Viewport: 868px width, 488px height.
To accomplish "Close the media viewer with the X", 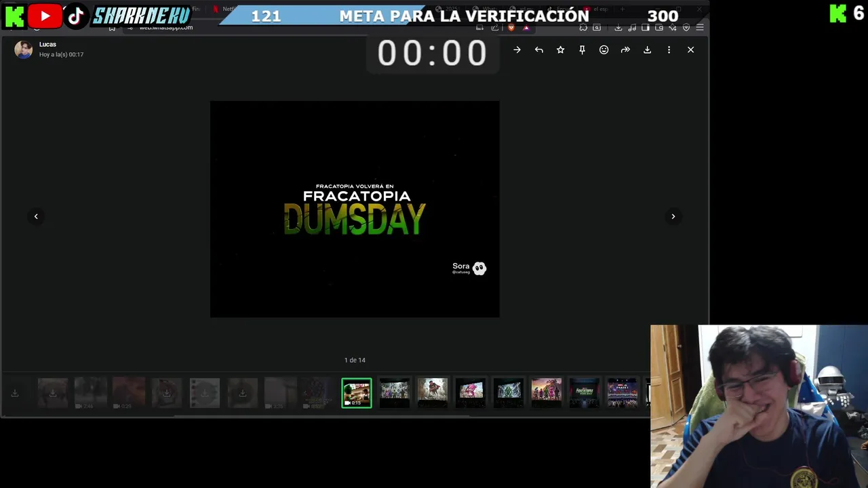I will coord(690,49).
